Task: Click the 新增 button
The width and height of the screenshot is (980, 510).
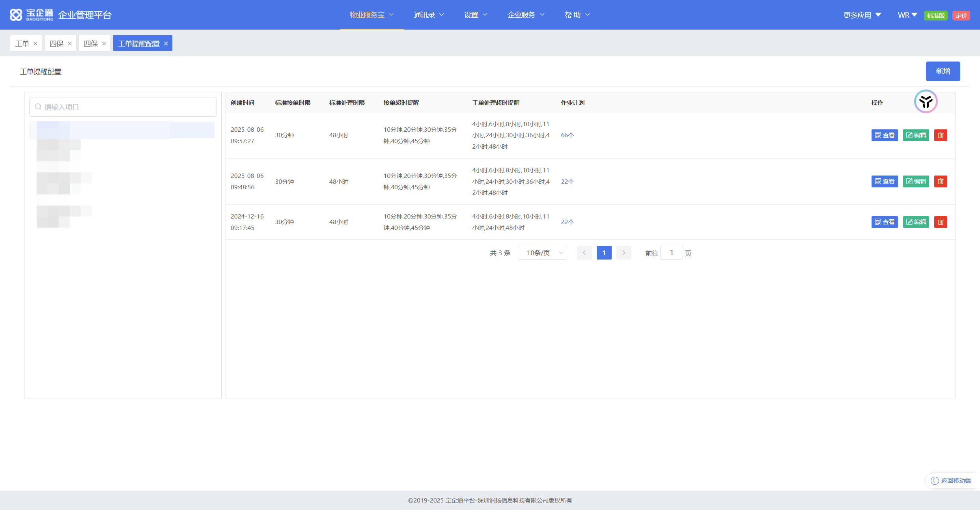Action: 943,71
